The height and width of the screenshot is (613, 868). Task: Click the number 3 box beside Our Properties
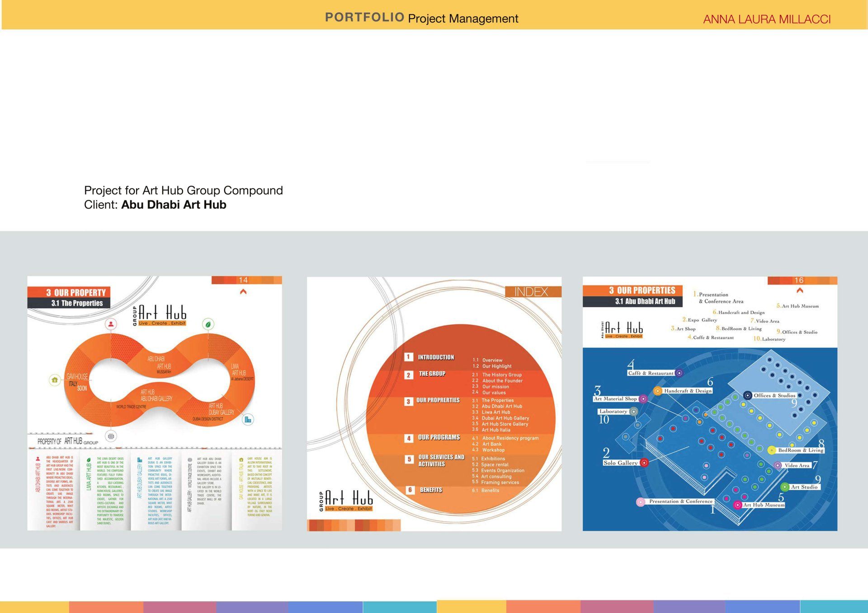pyautogui.click(x=409, y=401)
